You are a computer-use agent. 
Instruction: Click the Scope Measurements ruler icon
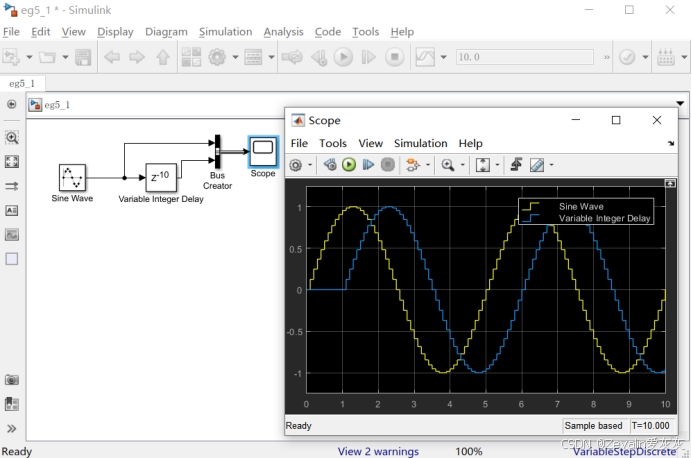coord(537,165)
